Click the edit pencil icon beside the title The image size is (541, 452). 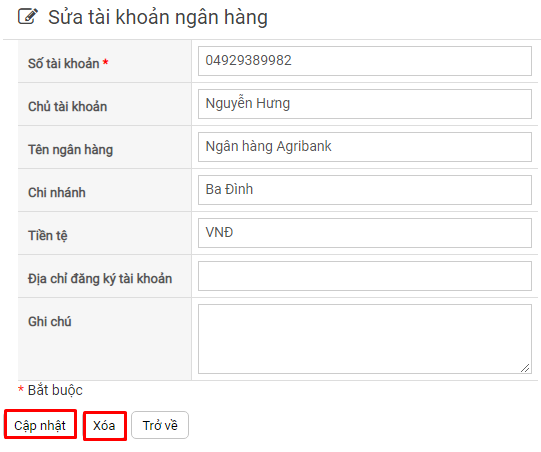click(x=28, y=17)
